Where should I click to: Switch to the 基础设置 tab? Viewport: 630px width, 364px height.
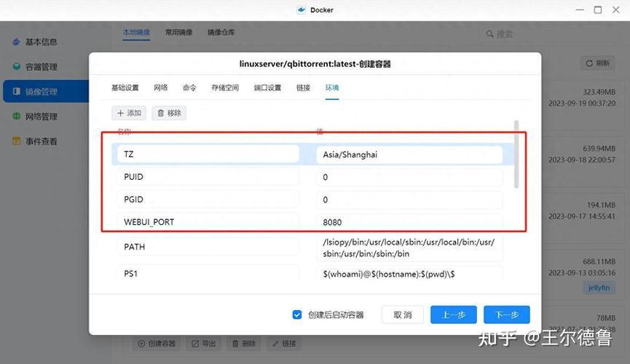(x=125, y=87)
